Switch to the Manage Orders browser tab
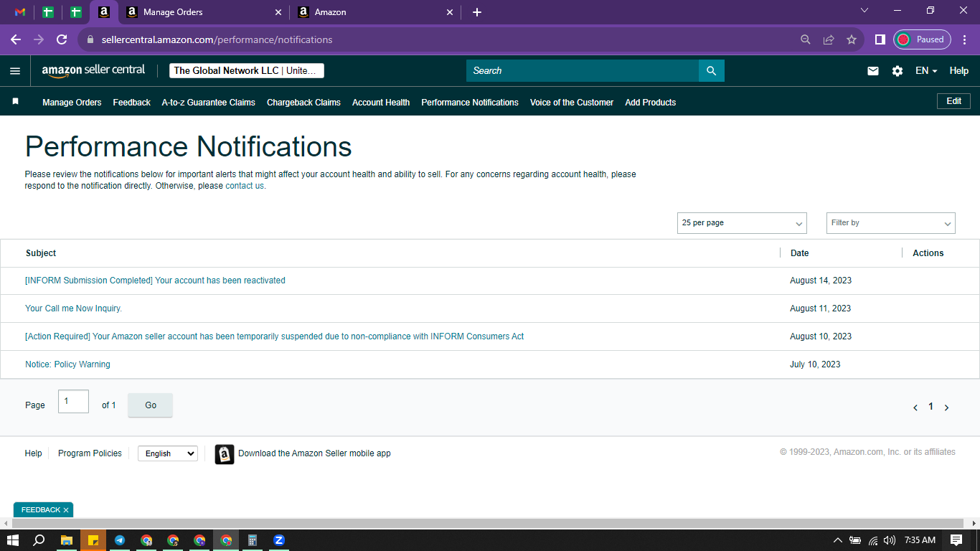This screenshot has width=980, height=551. point(204,12)
